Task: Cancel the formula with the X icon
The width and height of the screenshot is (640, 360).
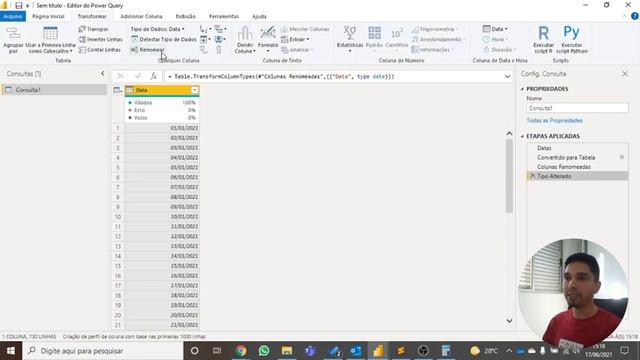Action: [120, 76]
